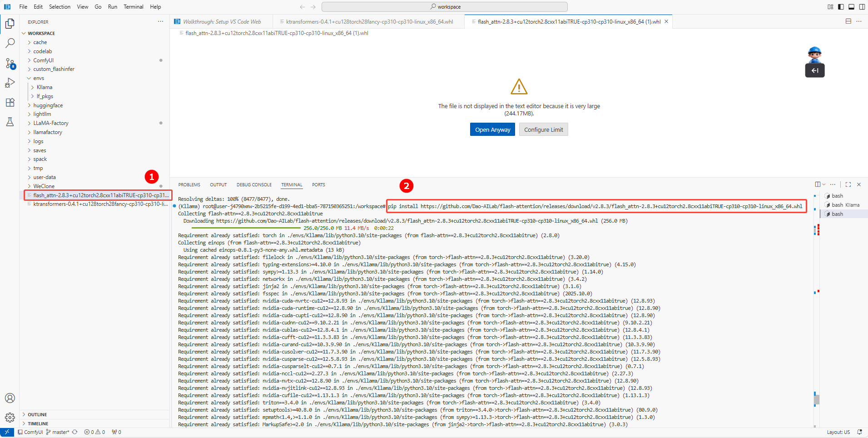Click the terminal scrollbar thumb

pos(816,399)
